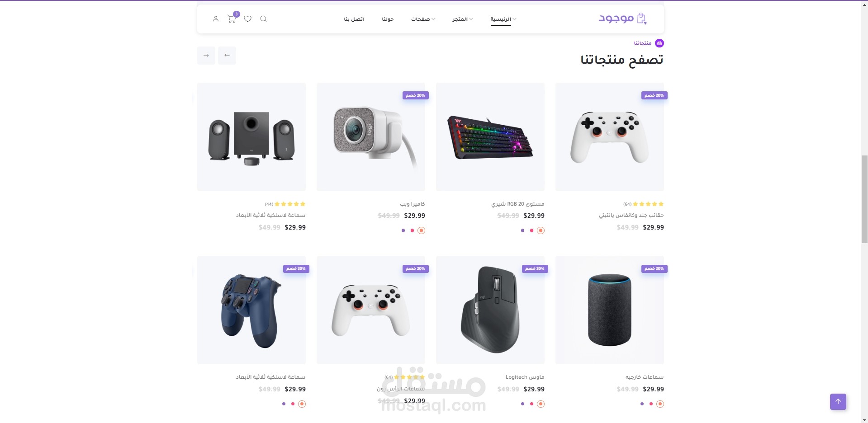868x423 pixels.
Task: Open the اتصل بنا menu item
Action: (354, 19)
